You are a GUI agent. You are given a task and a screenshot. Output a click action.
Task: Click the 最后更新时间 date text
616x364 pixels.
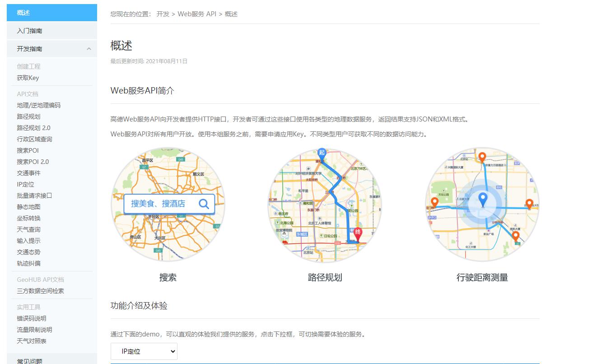tap(149, 61)
